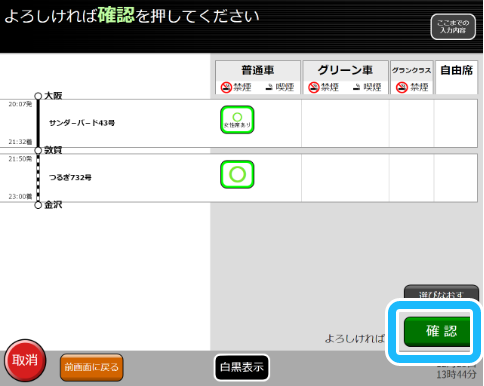Click smoking icon under グリーン車
This screenshot has height=386, width=484.
[357, 88]
